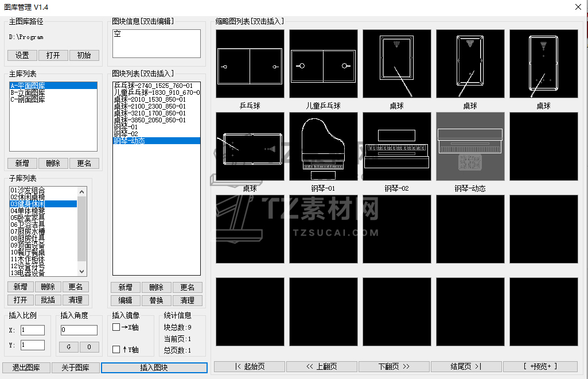Select 桌球-2010_1530_850-01 block entry
Image resolution: width=588 pixels, height=379 pixels.
[x=157, y=99]
